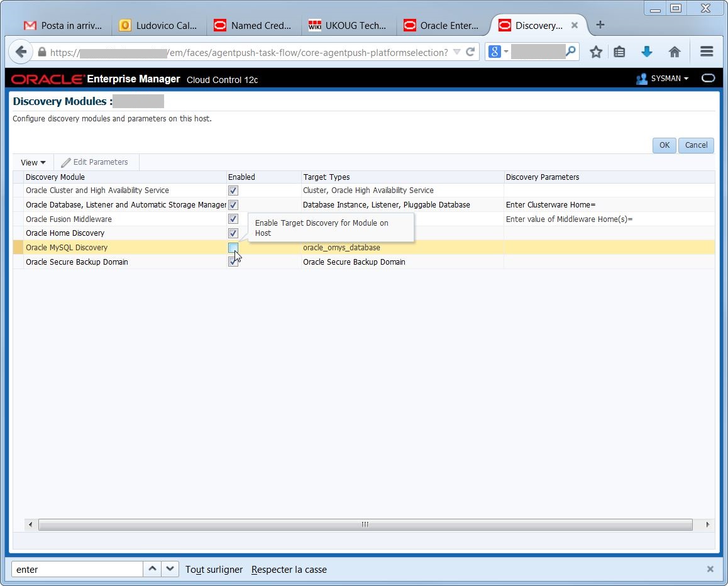Screen dimensions: 728x586
Task: Click the search magnifier icon
Action: click(571, 50)
